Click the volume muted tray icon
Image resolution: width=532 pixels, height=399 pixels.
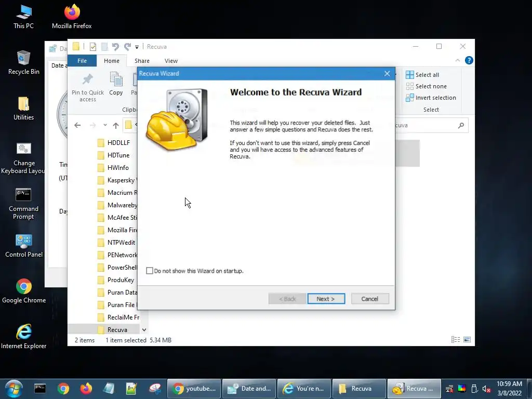click(486, 389)
